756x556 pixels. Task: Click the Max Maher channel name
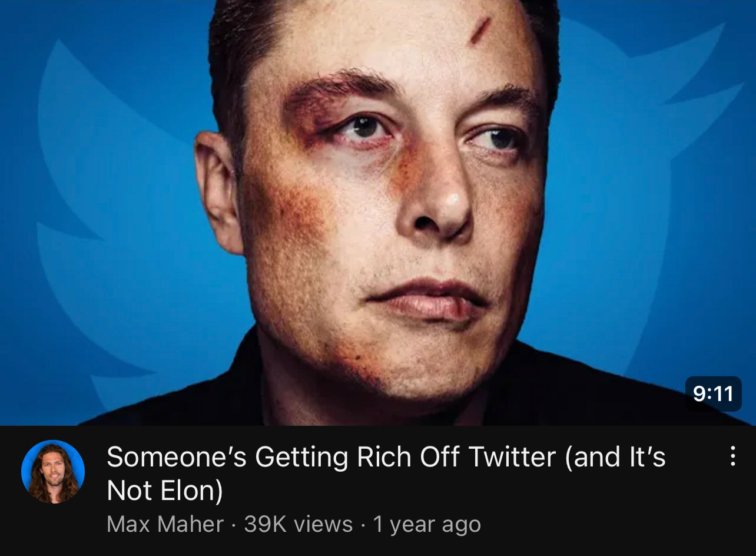(x=165, y=524)
